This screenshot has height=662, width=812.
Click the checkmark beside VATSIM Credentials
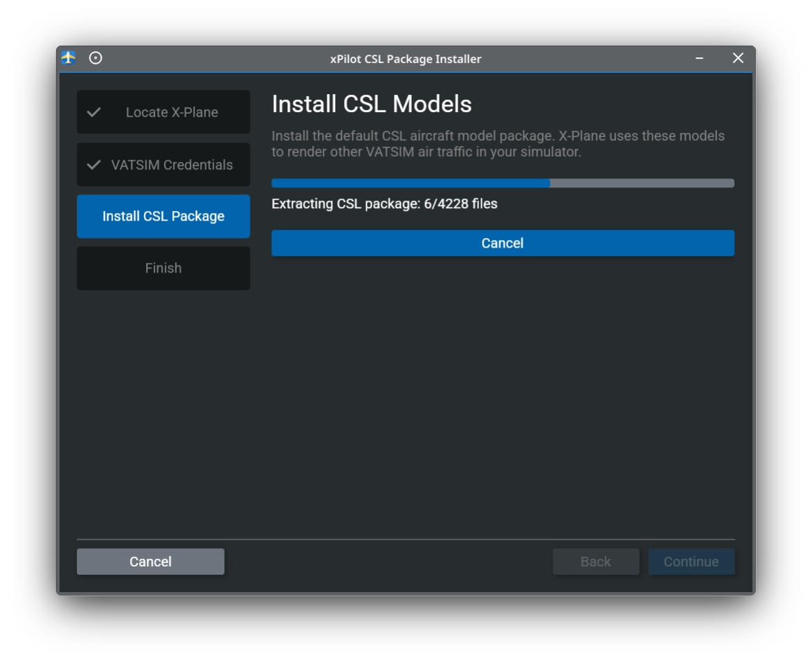click(93, 165)
